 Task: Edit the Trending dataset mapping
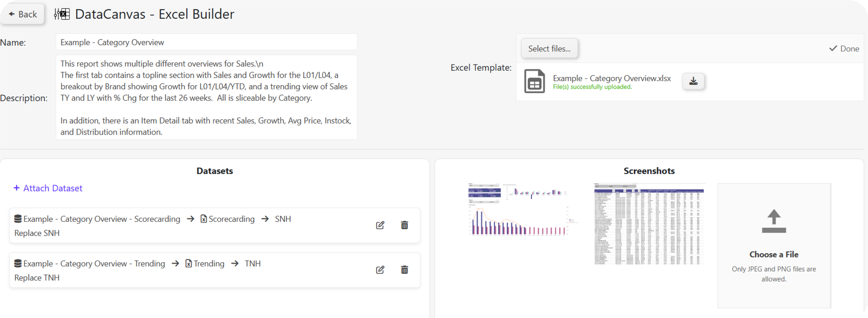(380, 270)
